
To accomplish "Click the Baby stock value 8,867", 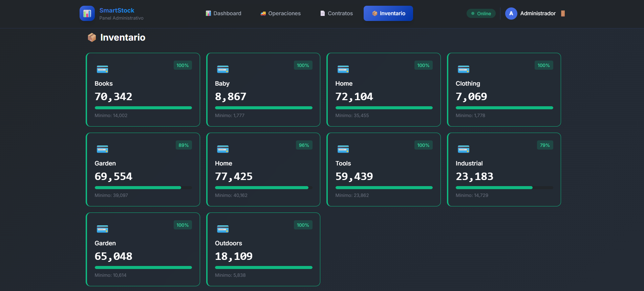I will click(231, 97).
